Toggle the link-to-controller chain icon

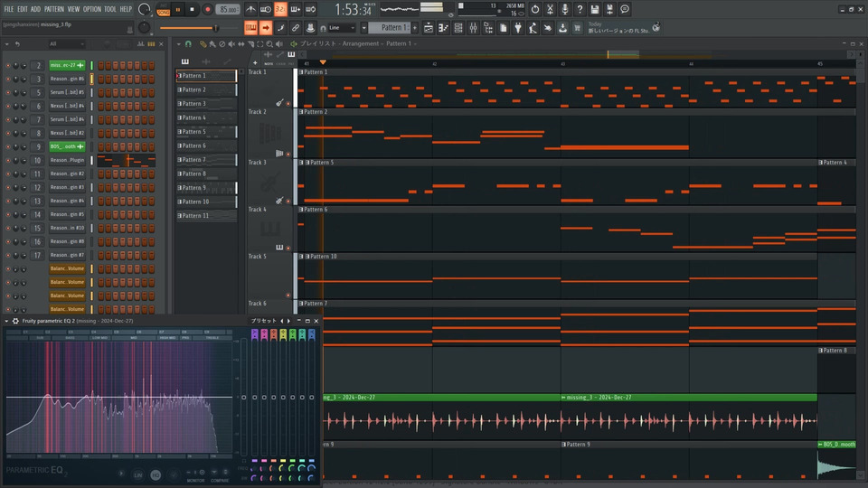296,28
